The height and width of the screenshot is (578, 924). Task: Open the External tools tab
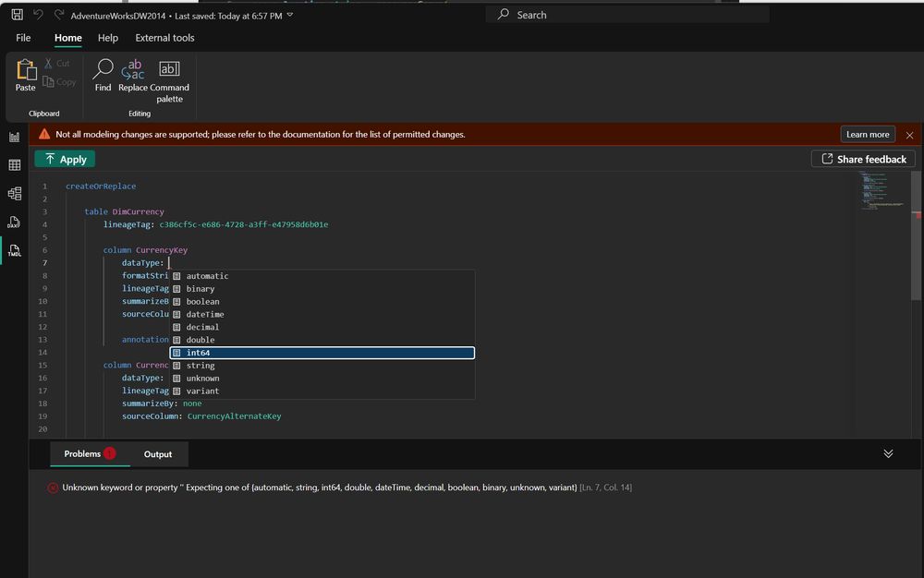tap(165, 38)
